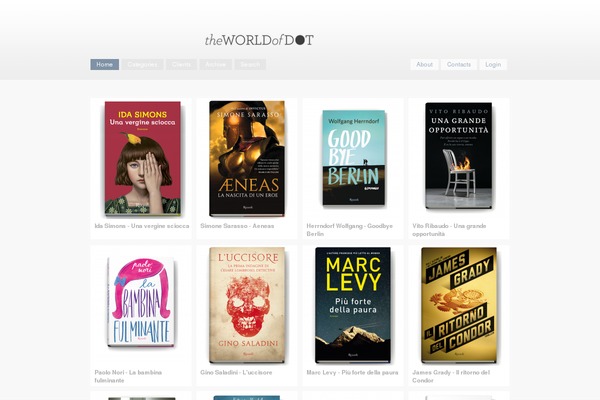Select the Home navigation tab

(x=104, y=64)
